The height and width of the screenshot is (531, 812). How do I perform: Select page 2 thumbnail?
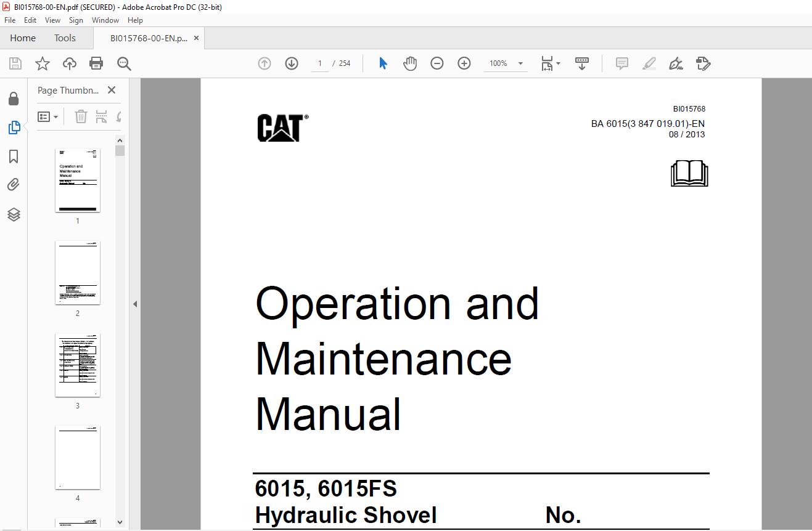coord(78,273)
